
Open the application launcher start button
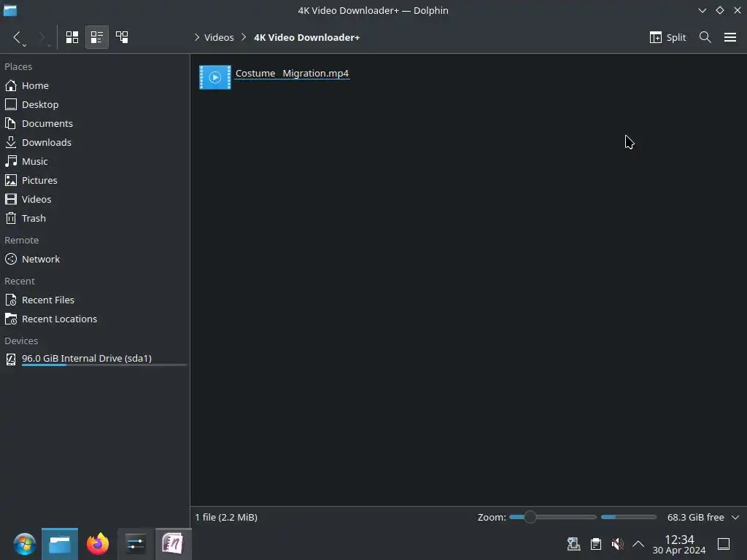pos(24,544)
